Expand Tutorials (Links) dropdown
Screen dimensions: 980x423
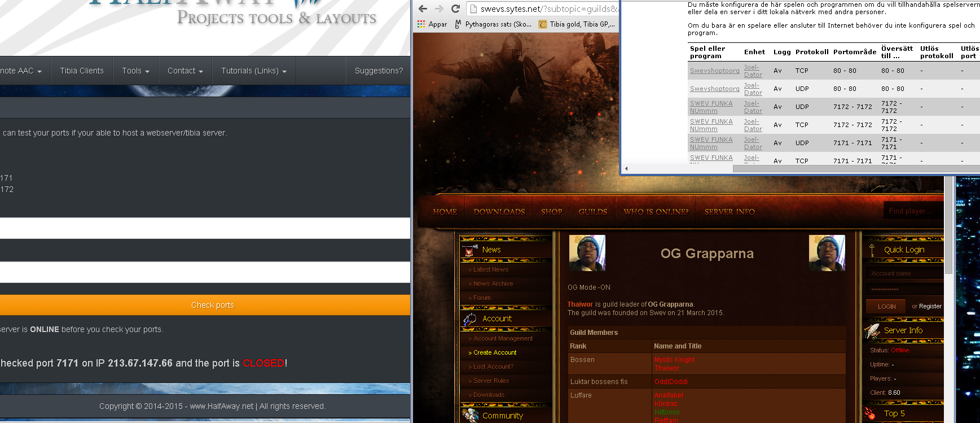pyautogui.click(x=254, y=71)
